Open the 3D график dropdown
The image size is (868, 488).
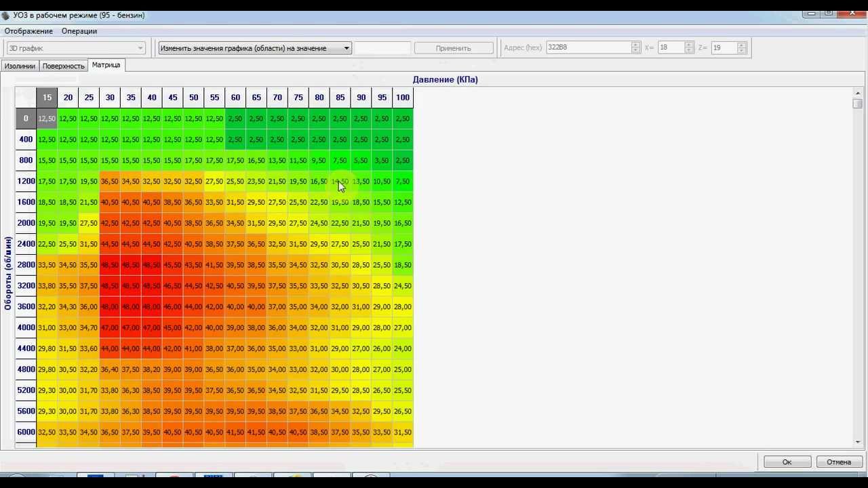tap(76, 48)
